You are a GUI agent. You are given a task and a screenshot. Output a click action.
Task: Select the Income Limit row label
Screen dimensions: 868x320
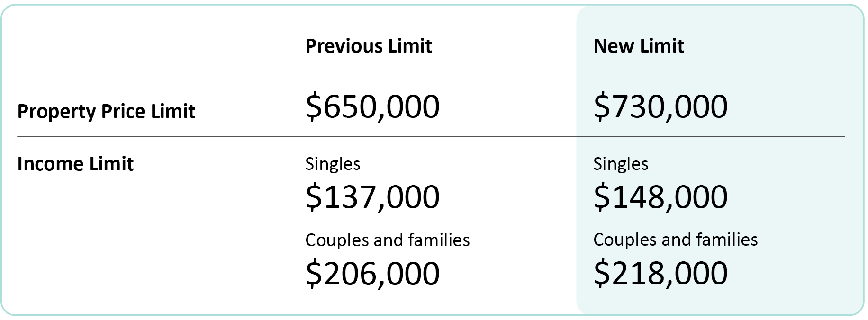click(x=75, y=164)
